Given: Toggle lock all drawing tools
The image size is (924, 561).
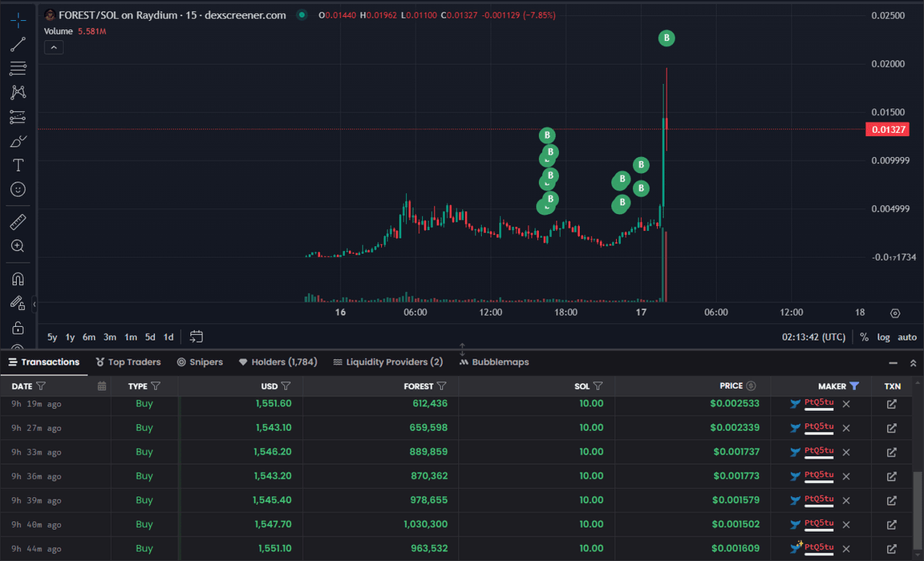Looking at the screenshot, I should [18, 328].
